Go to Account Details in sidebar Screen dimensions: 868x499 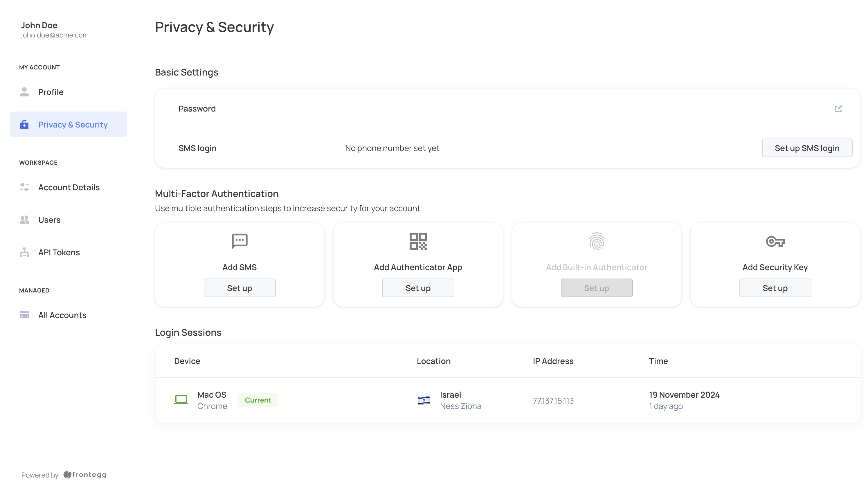pyautogui.click(x=69, y=187)
